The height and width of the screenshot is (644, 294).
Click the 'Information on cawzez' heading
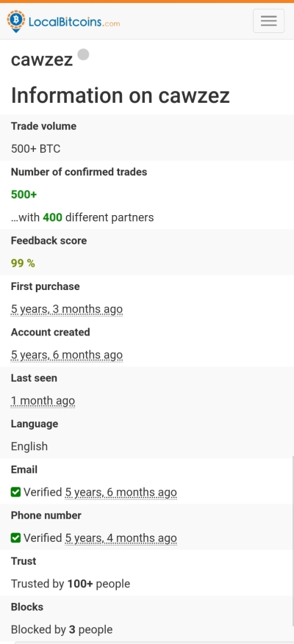[x=120, y=95]
